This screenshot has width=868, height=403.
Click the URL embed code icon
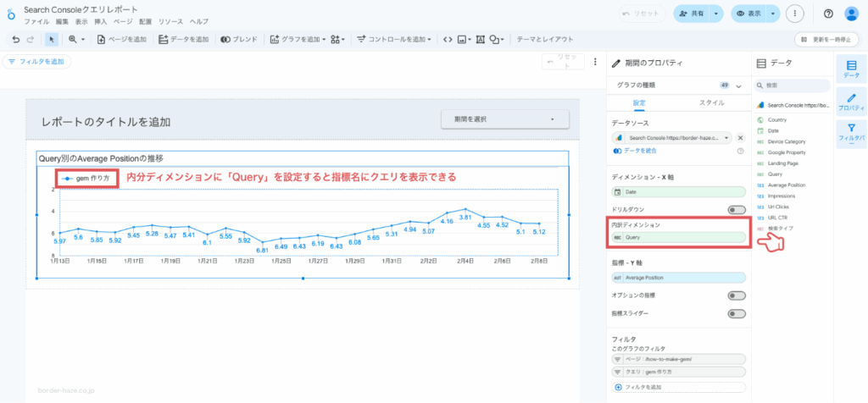pos(448,39)
